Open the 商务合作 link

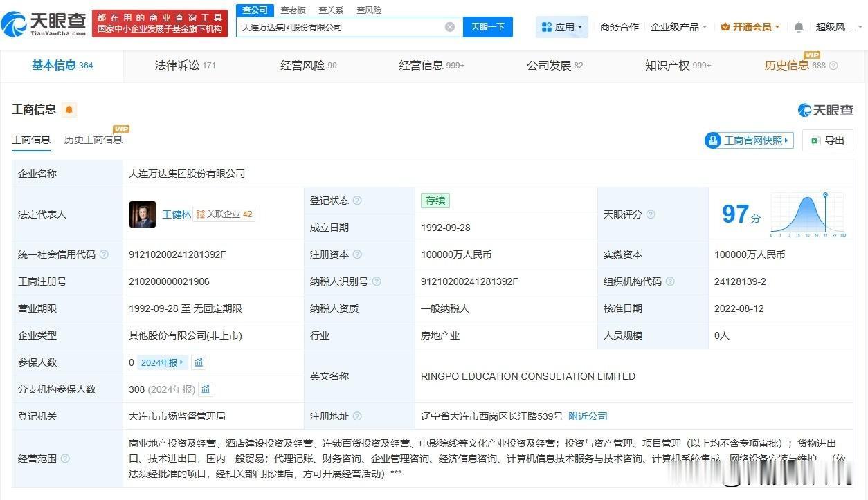click(620, 27)
